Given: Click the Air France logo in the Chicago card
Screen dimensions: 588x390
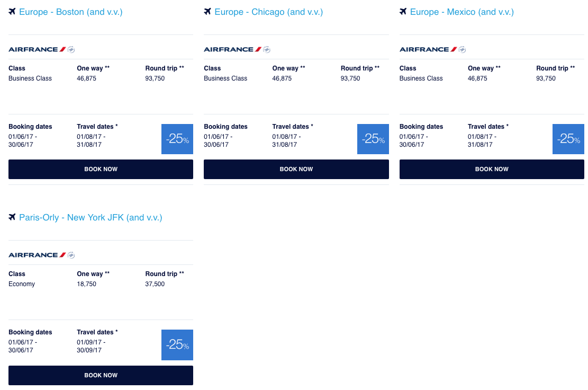Looking at the screenshot, I should (x=237, y=49).
